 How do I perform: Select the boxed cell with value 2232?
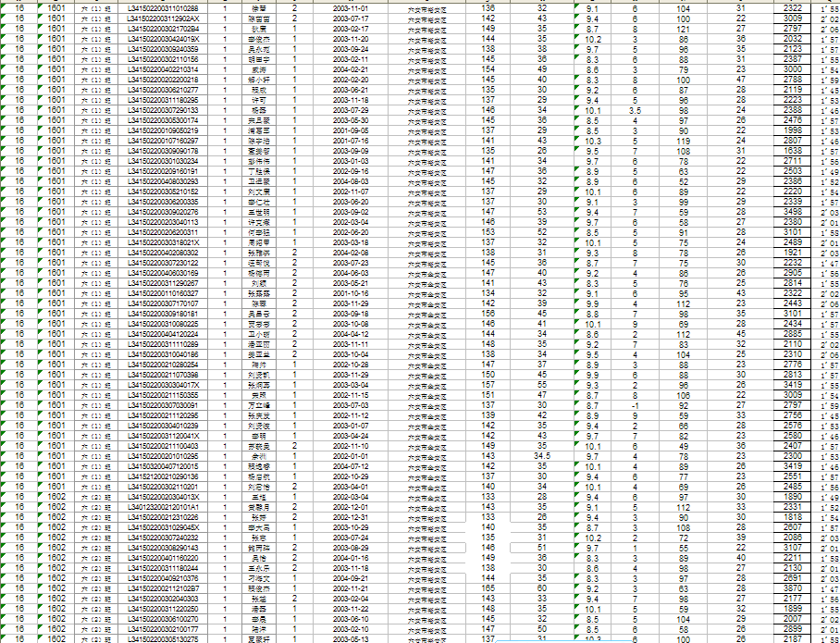792,263
